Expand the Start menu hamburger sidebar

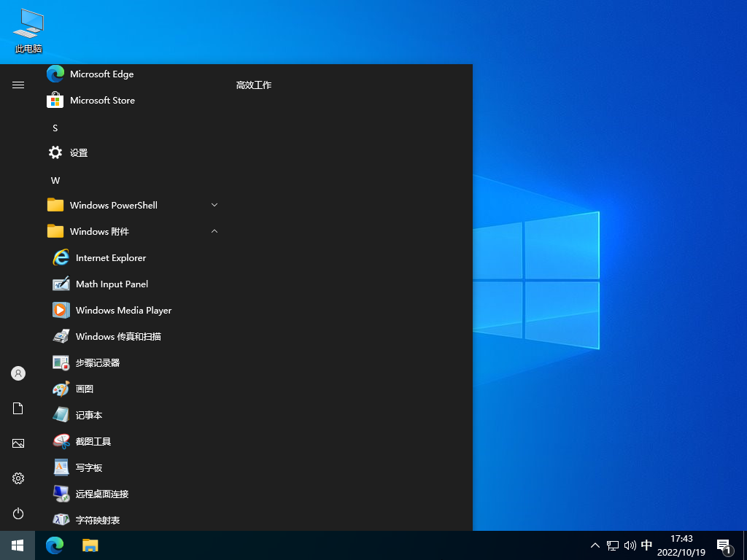[18, 85]
